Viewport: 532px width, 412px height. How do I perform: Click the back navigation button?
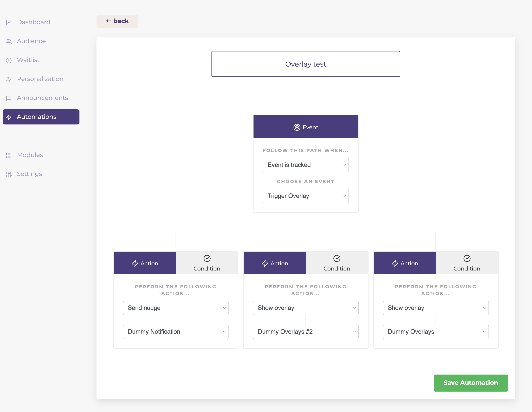(117, 21)
